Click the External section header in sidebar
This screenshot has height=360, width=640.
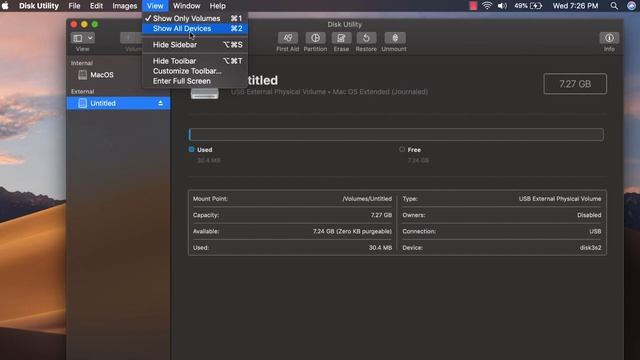(x=82, y=91)
